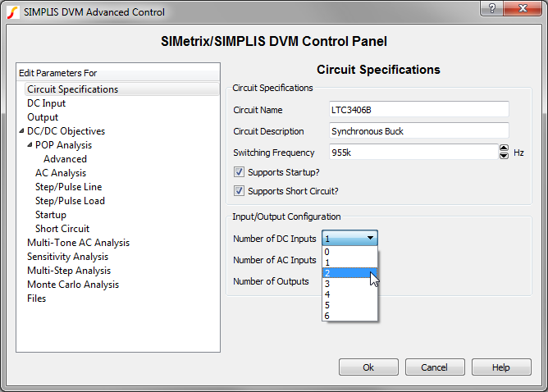548x392 pixels.
Task: Click the SIMPLIS app icon in title bar
Action: 11,11
